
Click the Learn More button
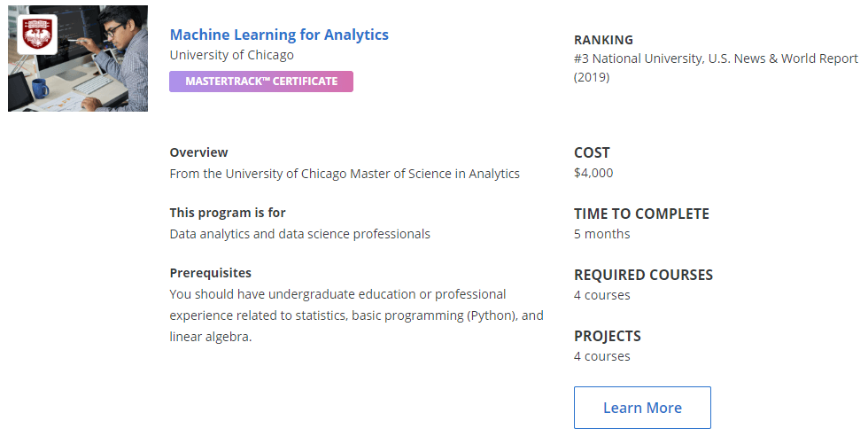coord(642,408)
